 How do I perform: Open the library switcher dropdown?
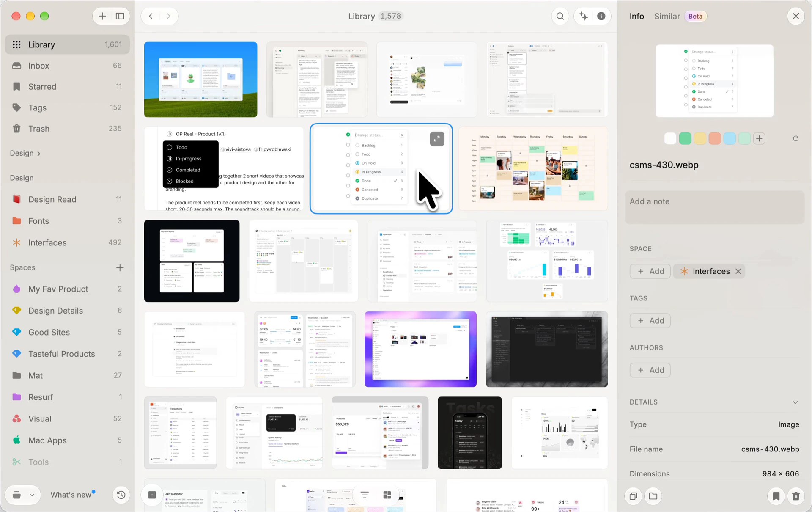click(x=23, y=495)
